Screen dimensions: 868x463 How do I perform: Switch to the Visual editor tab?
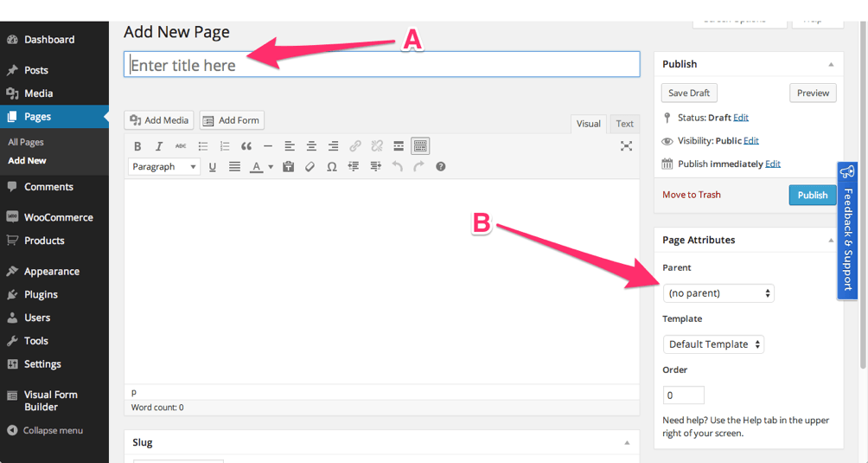point(589,124)
